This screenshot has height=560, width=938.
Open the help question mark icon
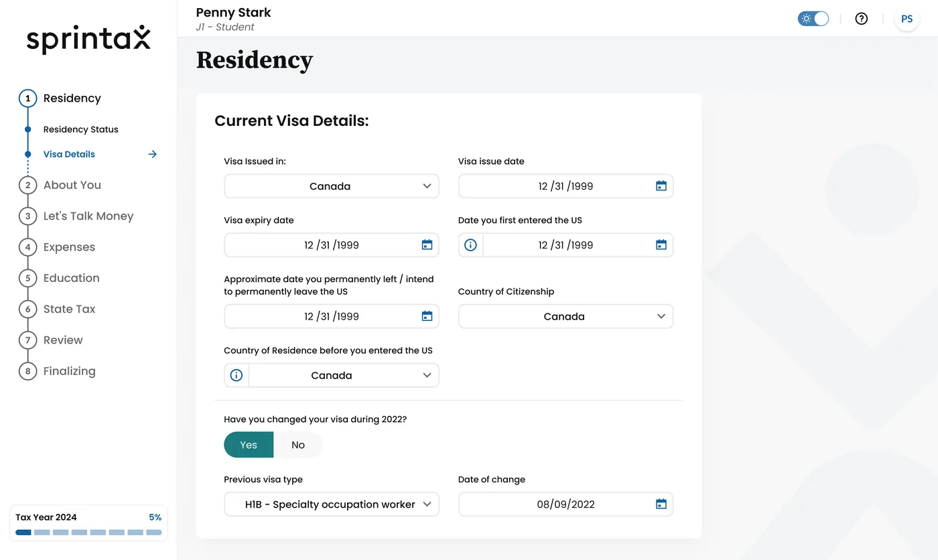pyautogui.click(x=862, y=19)
